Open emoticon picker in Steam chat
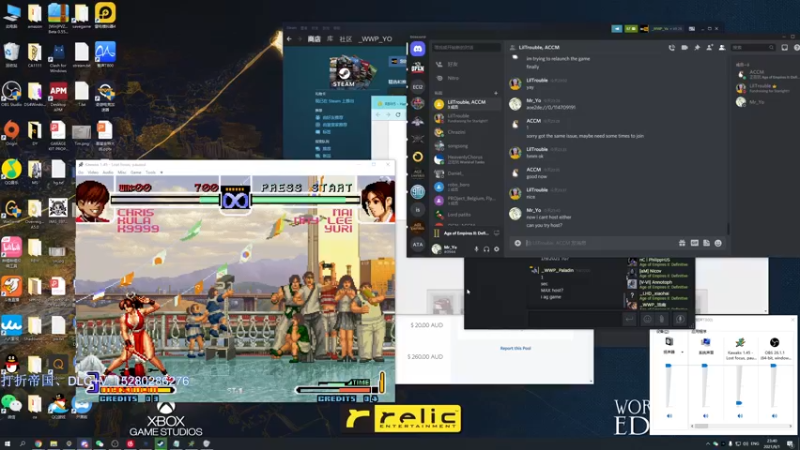Image resolution: width=800 pixels, height=450 pixels. tap(647, 319)
